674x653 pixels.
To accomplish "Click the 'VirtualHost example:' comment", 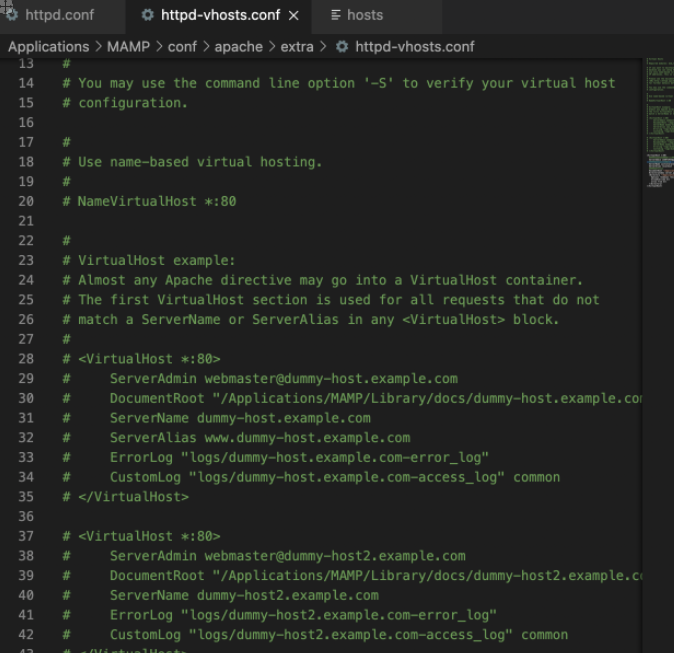I will [x=149, y=261].
